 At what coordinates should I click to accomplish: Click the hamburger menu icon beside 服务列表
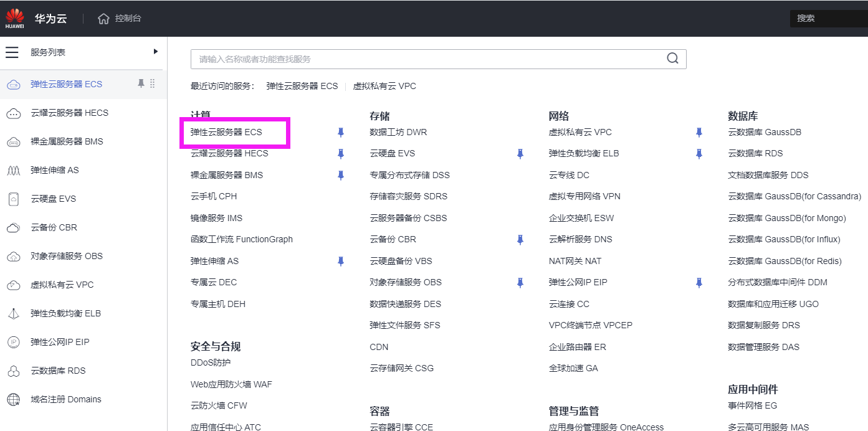(x=12, y=52)
